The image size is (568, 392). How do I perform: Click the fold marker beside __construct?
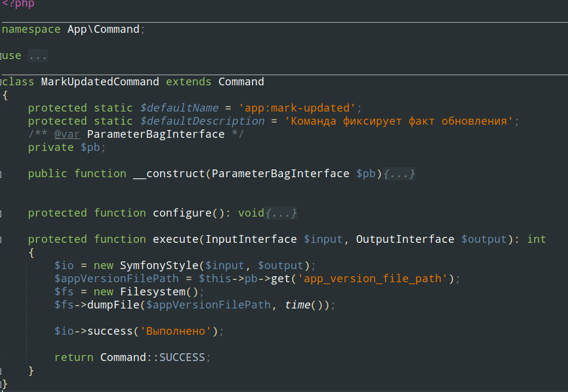[2, 174]
